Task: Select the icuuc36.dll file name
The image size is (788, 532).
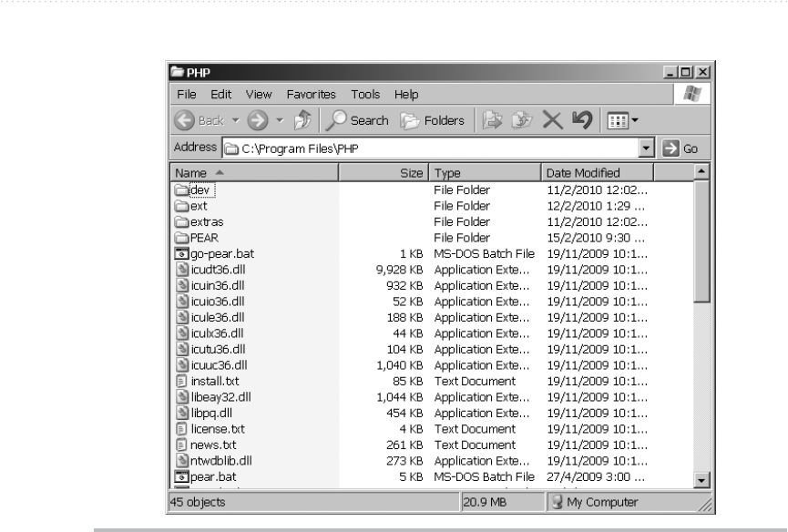Action: 220,365
